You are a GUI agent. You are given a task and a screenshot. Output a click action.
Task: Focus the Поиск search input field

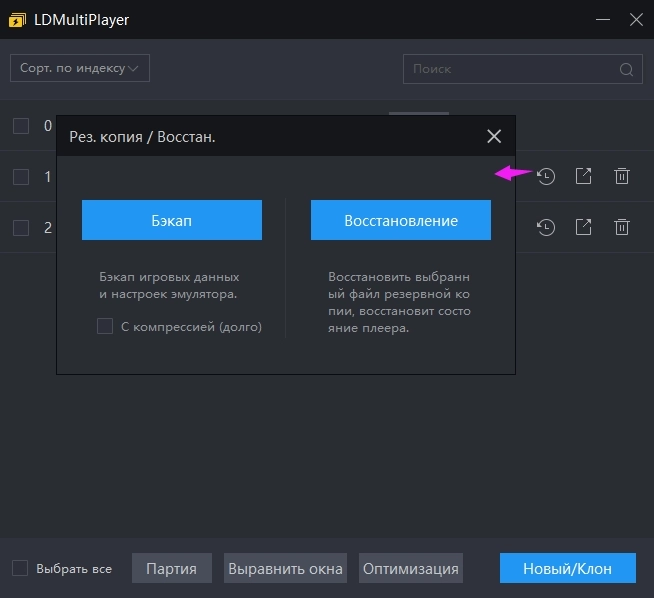[x=510, y=69]
